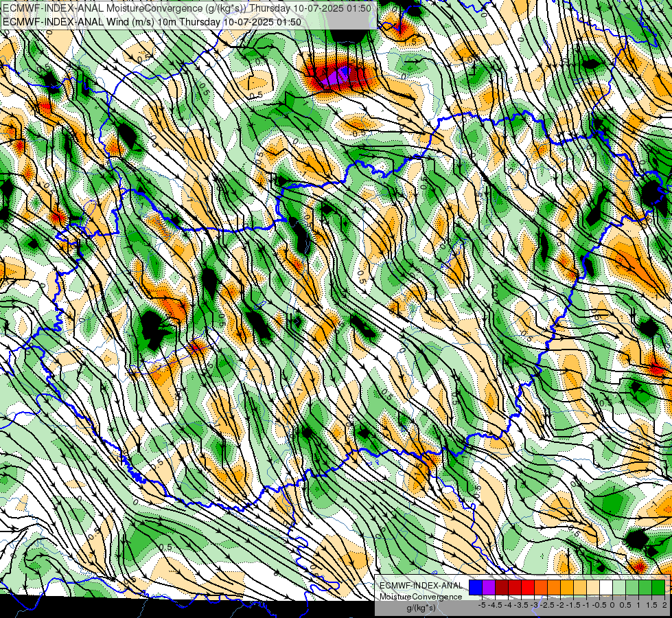Select the pale green swatch between 0 and 0.5
The height and width of the screenshot is (618, 672).
(619, 588)
